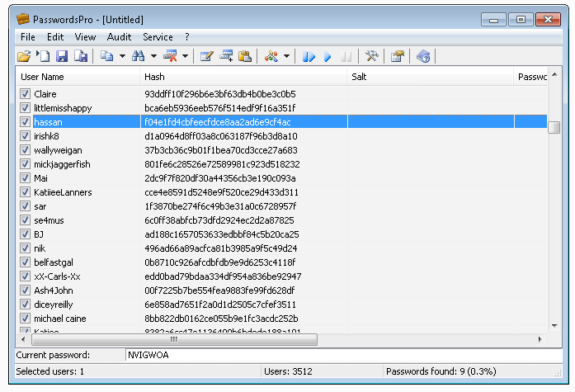Toggle the checkbox for user Mai
Image resolution: width=575 pixels, height=392 pixels.
[25, 178]
